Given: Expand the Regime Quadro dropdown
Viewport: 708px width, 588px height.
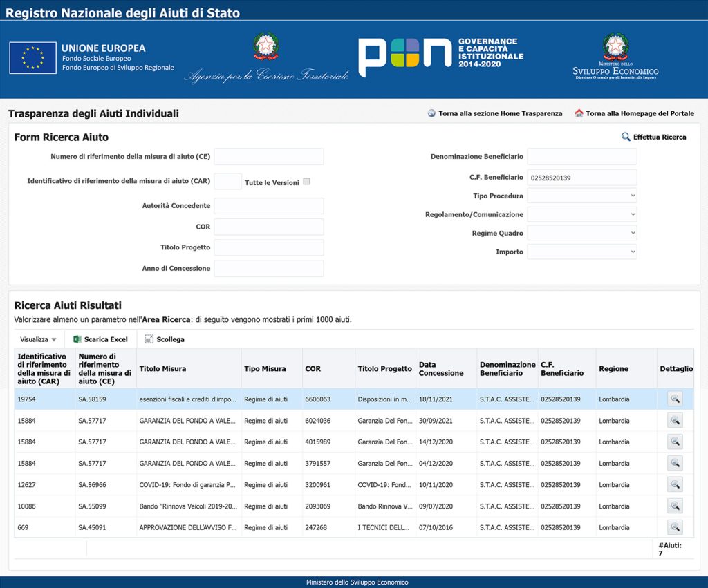Looking at the screenshot, I should [x=581, y=233].
